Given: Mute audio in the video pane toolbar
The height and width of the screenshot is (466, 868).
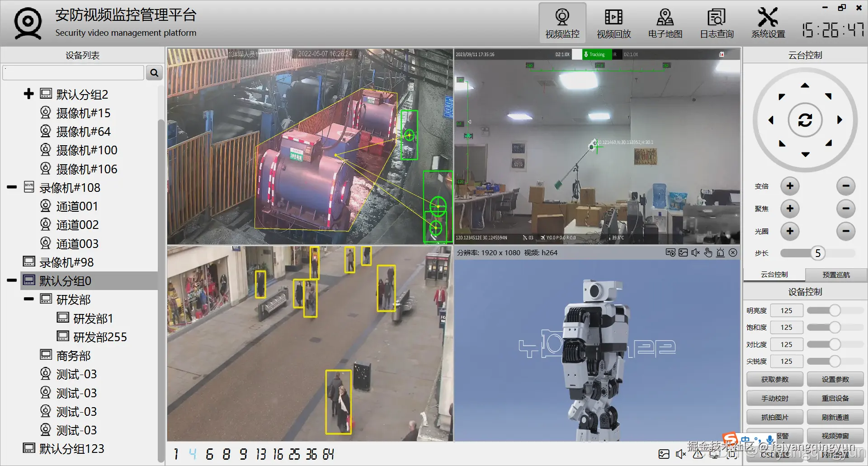Looking at the screenshot, I should (x=695, y=252).
